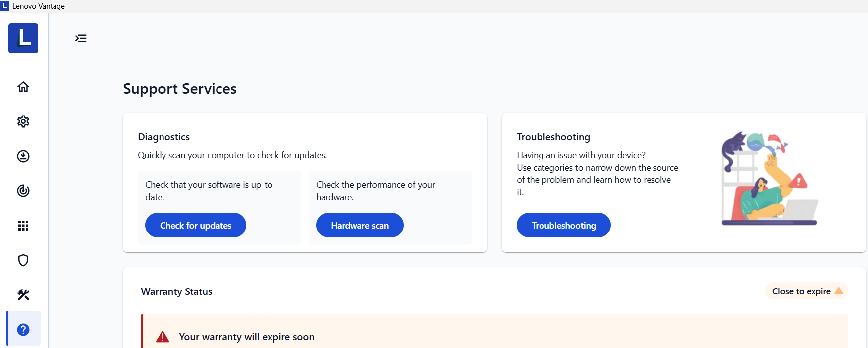Click the Warranty Status heading

pos(176,291)
